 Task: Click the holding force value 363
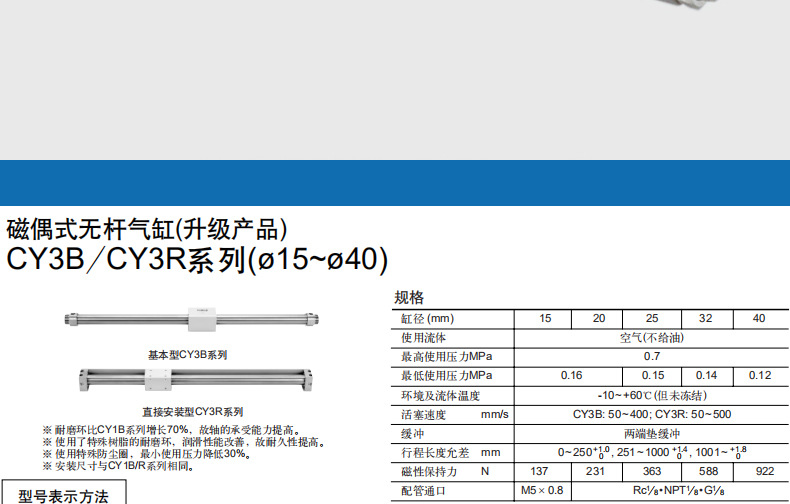point(652,471)
